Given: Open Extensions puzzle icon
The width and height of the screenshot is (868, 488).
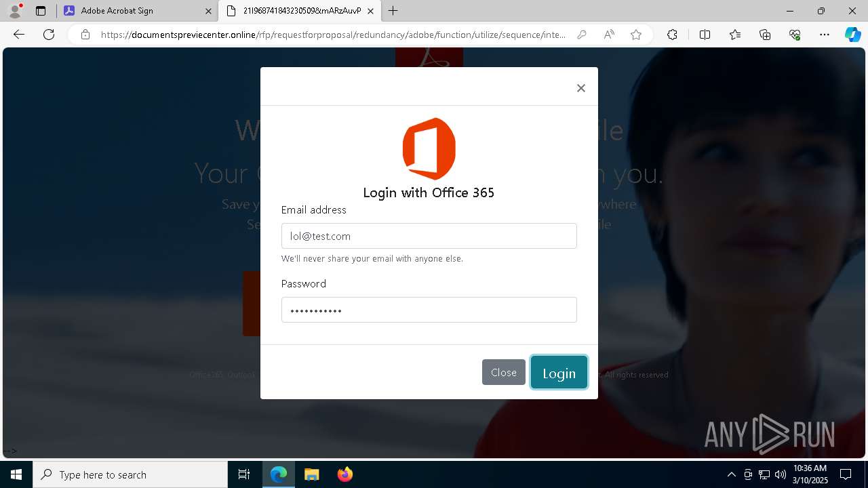Looking at the screenshot, I should (672, 35).
